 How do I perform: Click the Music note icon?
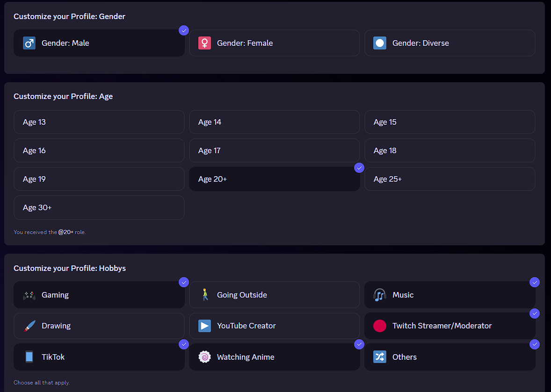click(379, 295)
